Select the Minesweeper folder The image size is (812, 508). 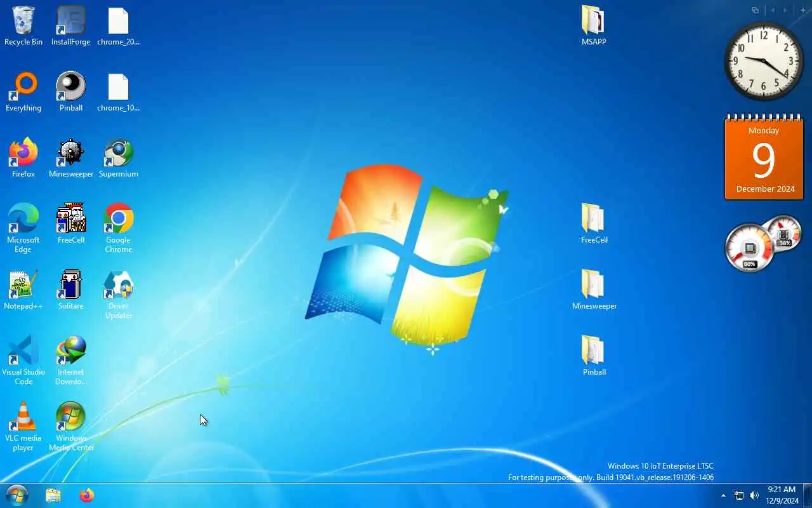pos(594,290)
